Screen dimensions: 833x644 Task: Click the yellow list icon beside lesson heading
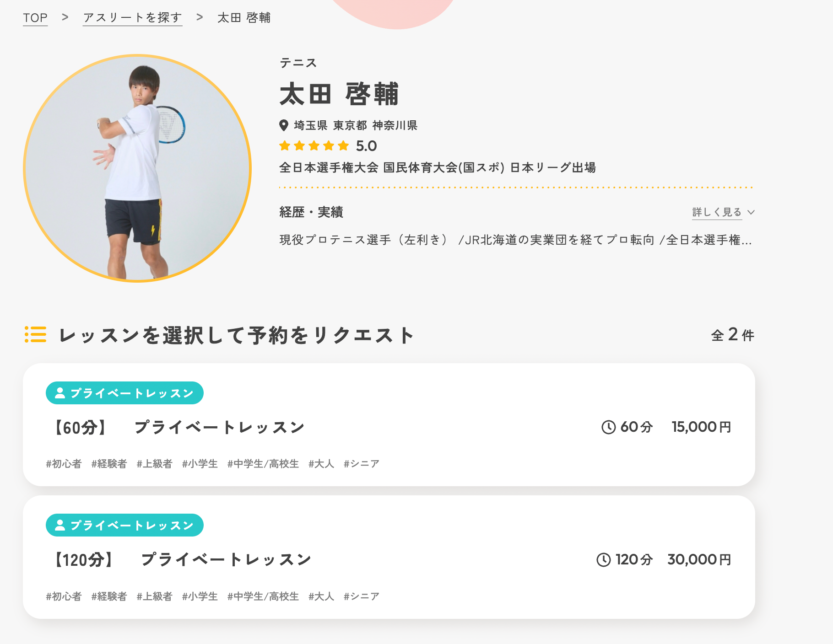coord(35,334)
